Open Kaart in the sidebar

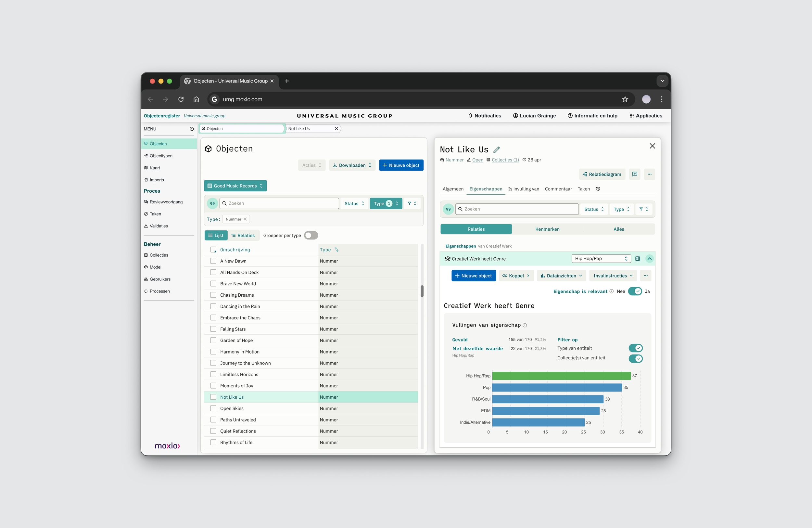pyautogui.click(x=155, y=168)
